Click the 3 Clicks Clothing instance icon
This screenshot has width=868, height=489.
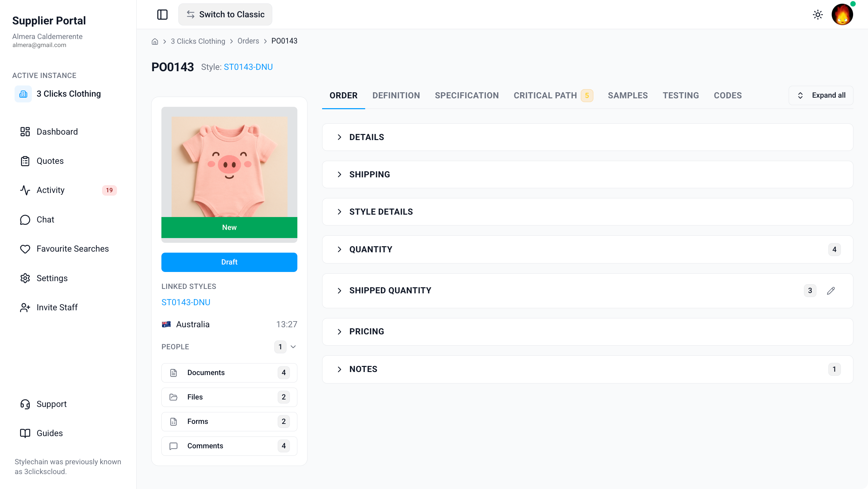pyautogui.click(x=23, y=94)
